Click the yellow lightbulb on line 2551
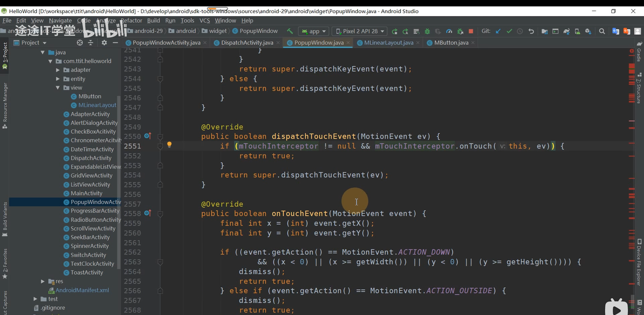The image size is (644, 315). (170, 145)
